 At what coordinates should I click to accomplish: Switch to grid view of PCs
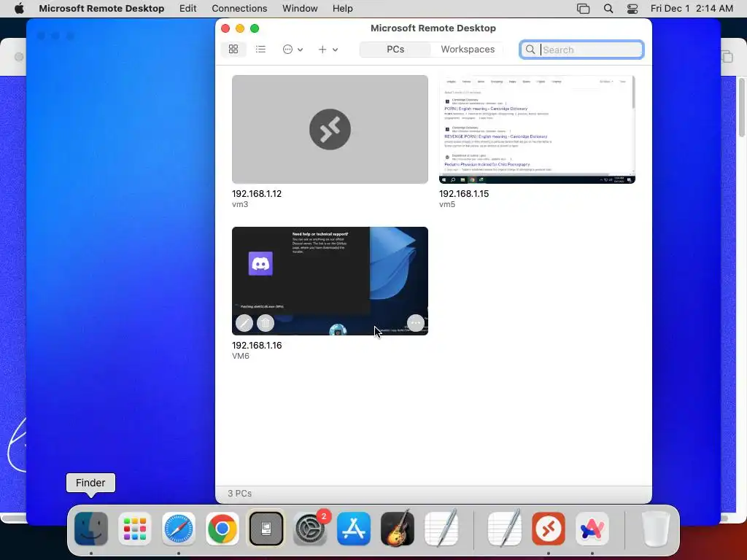[x=233, y=49]
